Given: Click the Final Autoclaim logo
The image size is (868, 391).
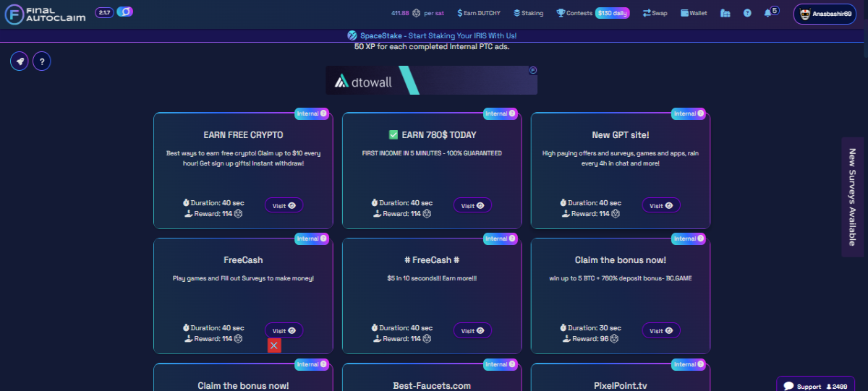Looking at the screenshot, I should pyautogui.click(x=45, y=13).
